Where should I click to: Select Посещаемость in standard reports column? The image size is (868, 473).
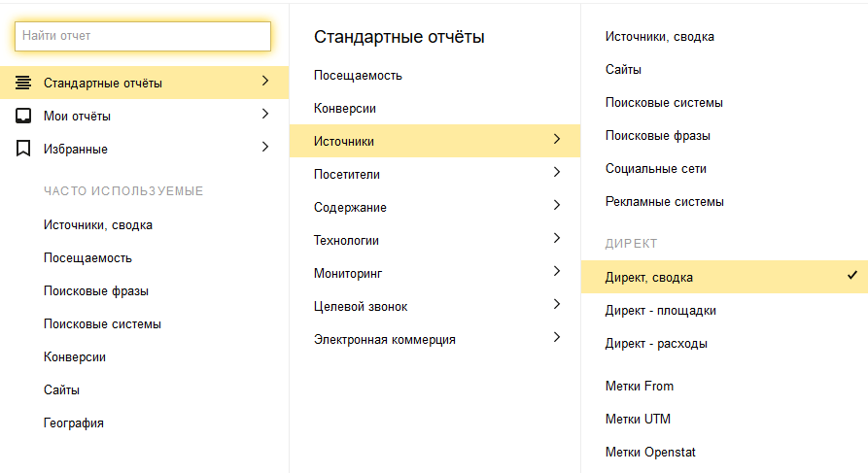coord(358,76)
